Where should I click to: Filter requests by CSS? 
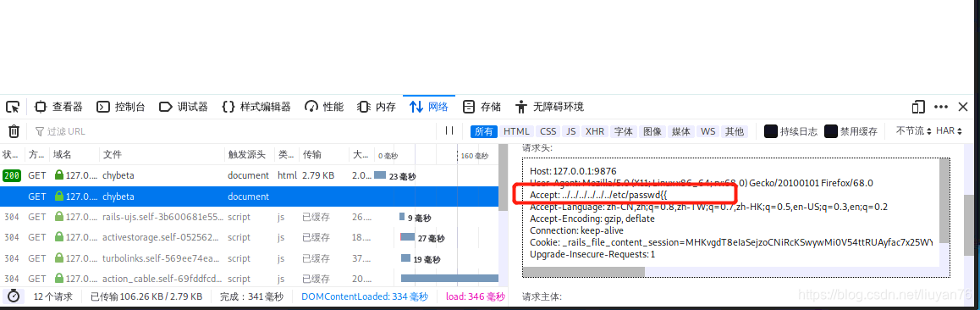548,131
